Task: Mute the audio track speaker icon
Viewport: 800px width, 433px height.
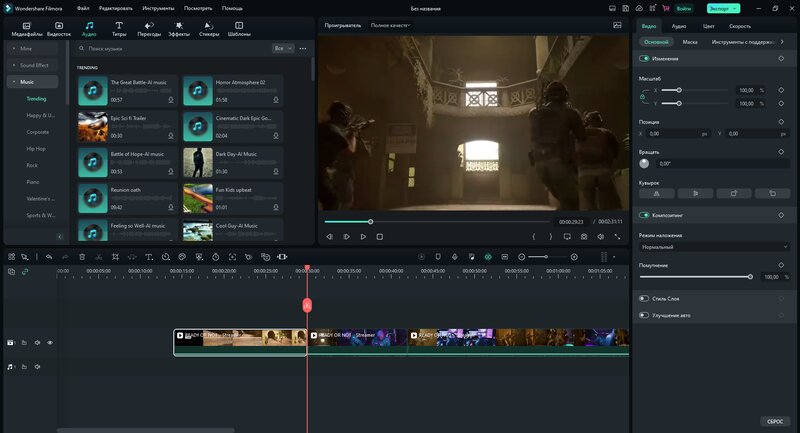Action: (37, 367)
